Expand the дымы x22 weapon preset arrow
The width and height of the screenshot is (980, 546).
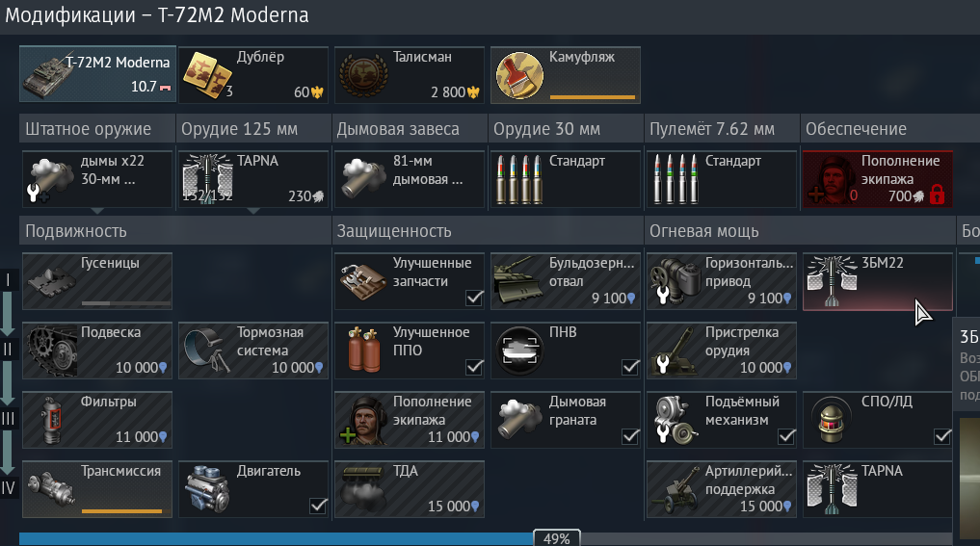97,211
